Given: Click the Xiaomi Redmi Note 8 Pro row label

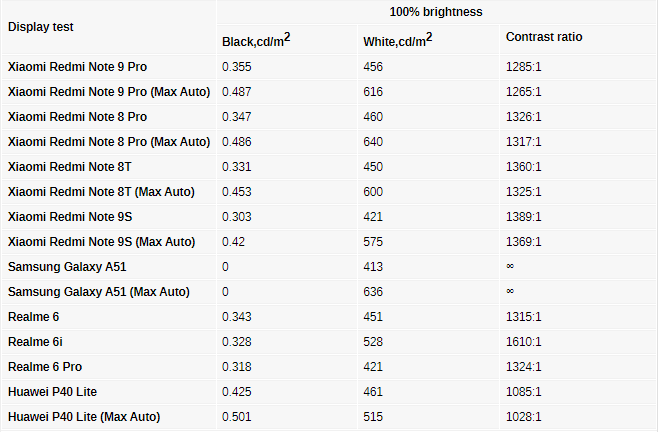Looking at the screenshot, I should (77, 117).
